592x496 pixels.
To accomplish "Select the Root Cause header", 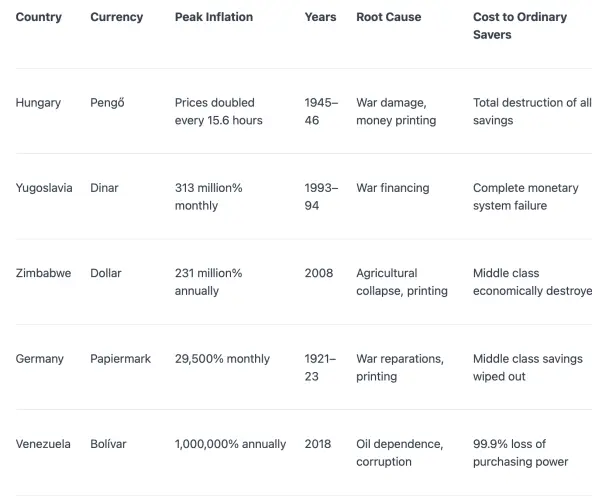I will tap(388, 17).
